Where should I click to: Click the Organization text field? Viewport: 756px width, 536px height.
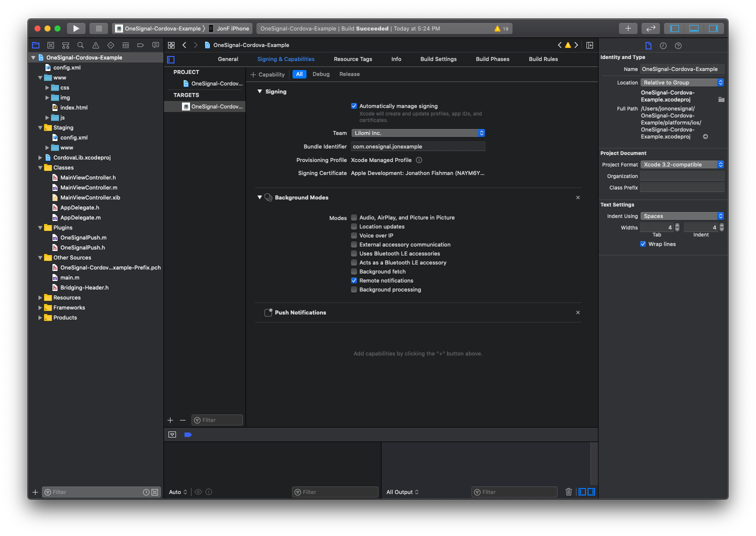click(682, 176)
